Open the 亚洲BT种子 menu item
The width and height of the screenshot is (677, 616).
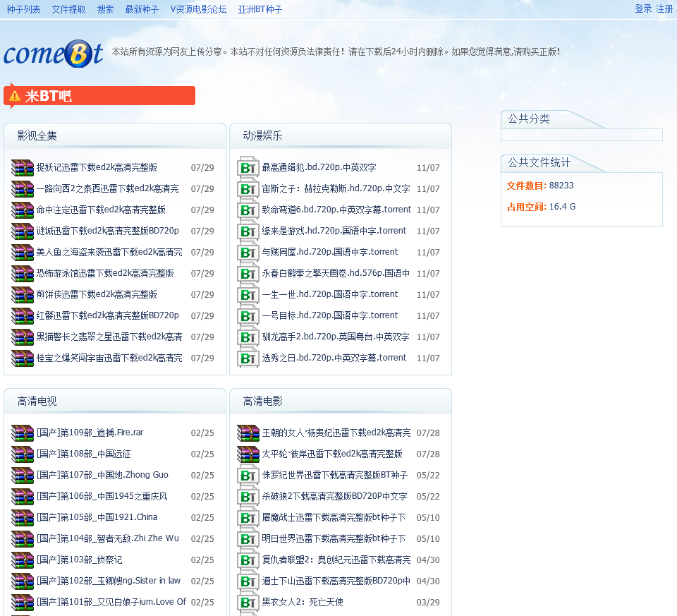click(260, 9)
